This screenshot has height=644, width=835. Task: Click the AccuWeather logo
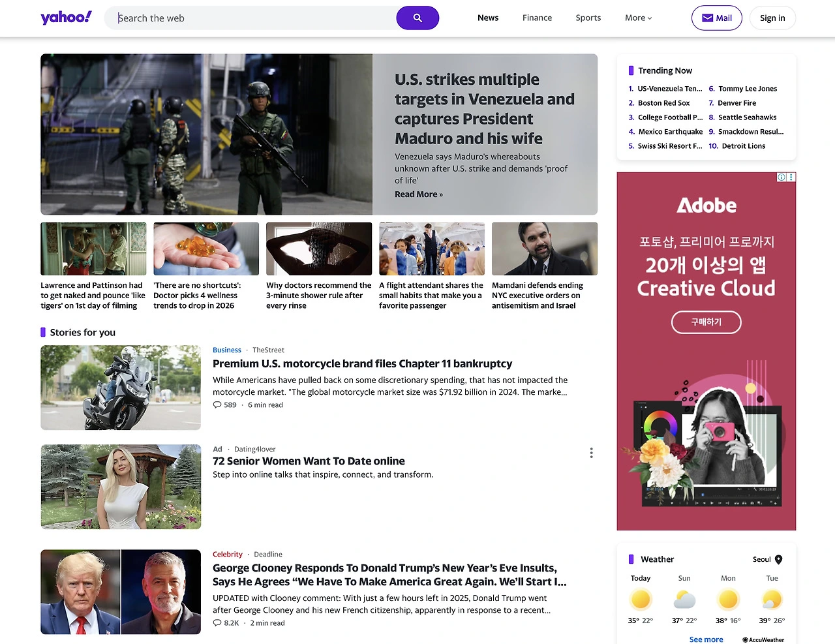click(763, 640)
